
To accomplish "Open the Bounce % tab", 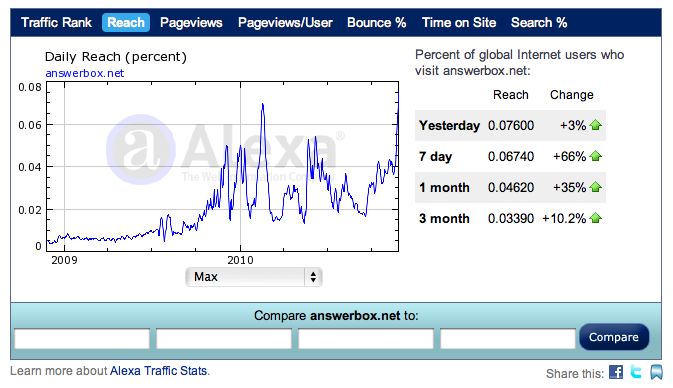I will click(377, 22).
